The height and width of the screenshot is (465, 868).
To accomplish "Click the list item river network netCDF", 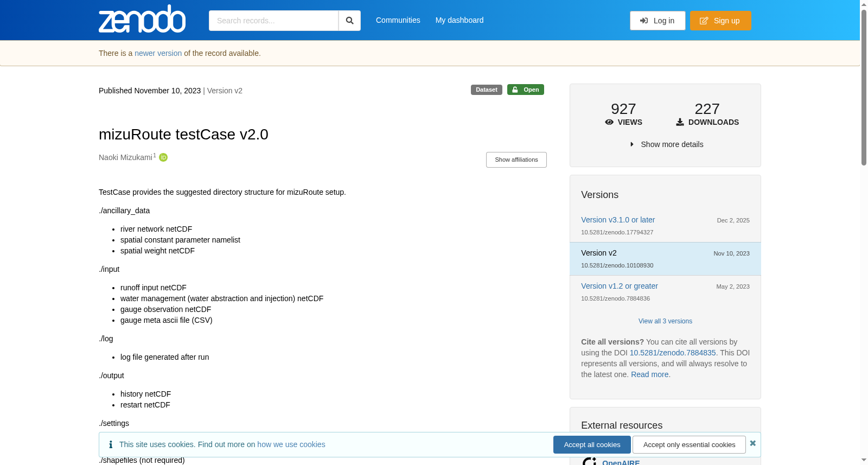I will (x=156, y=229).
